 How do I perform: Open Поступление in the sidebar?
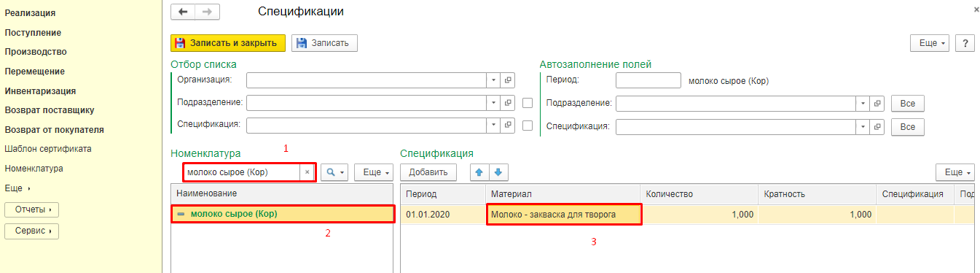tap(33, 33)
